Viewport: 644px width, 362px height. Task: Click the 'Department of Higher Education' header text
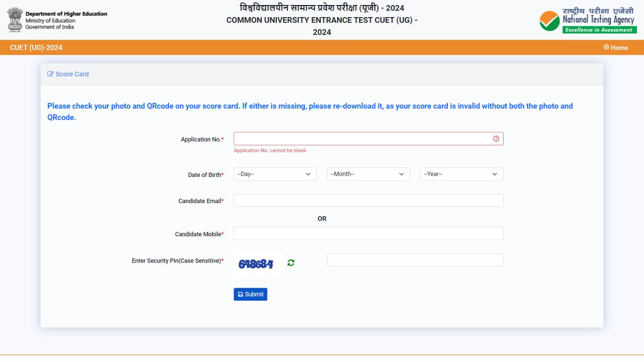pyautogui.click(x=66, y=14)
